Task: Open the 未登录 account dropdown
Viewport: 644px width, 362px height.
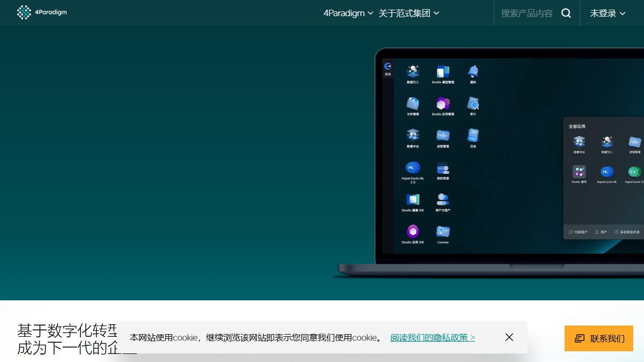Action: (x=608, y=13)
